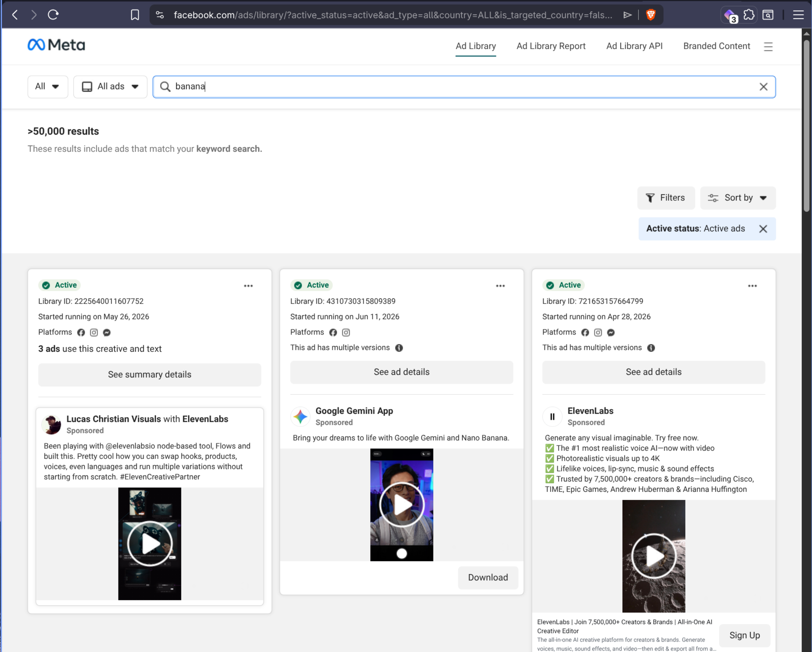Play the Lucas Christian Visuals video

click(x=150, y=543)
